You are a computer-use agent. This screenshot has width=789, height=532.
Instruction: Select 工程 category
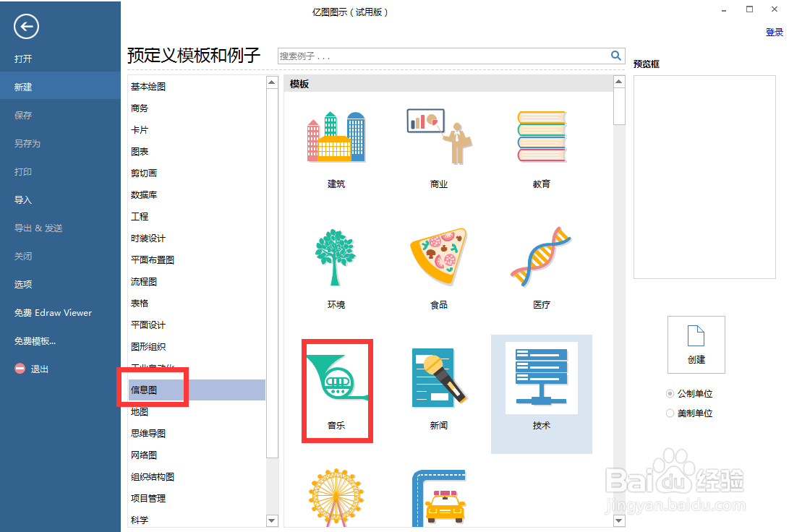tap(140, 216)
